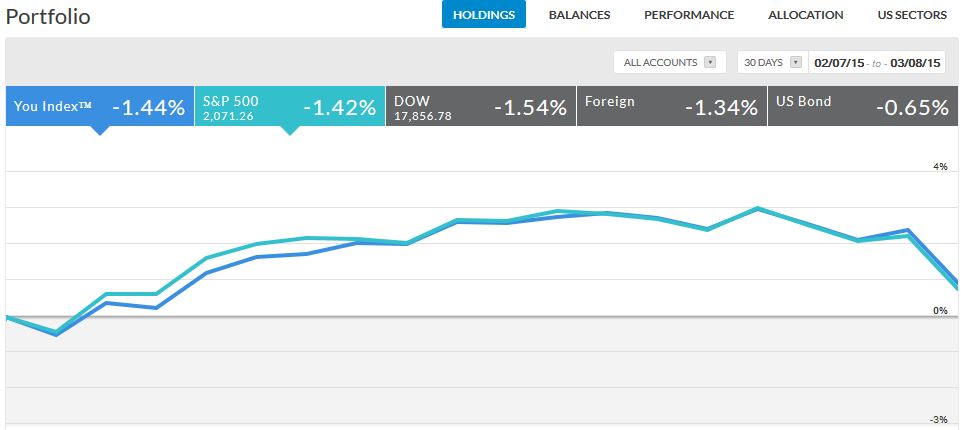Switch to the BALANCES tab
The height and width of the screenshot is (430, 965).
[x=579, y=15]
